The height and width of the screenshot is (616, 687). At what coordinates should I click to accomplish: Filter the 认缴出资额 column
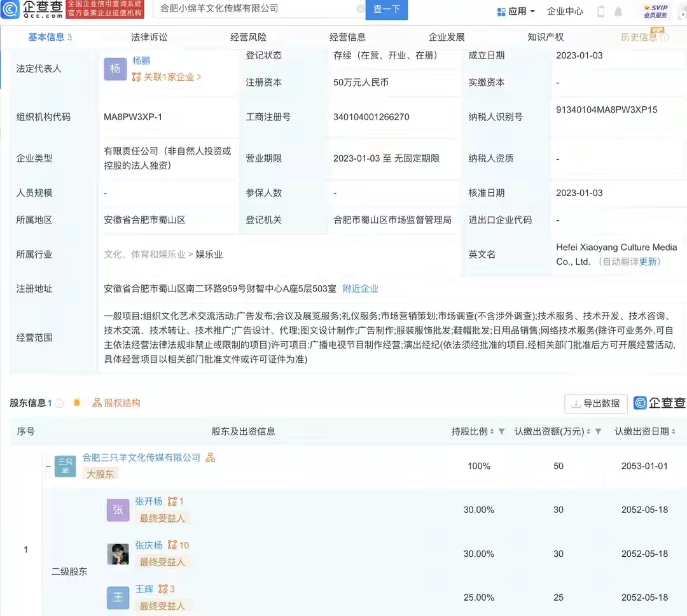(x=598, y=431)
